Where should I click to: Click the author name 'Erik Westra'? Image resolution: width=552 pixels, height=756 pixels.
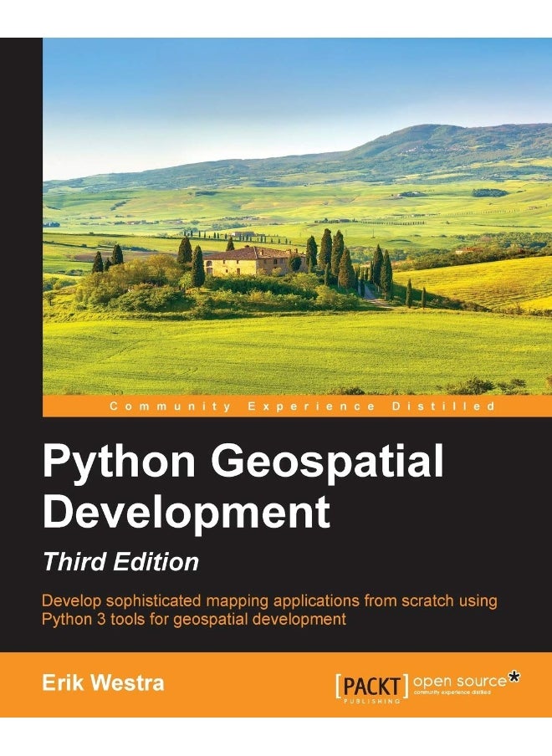[103, 683]
